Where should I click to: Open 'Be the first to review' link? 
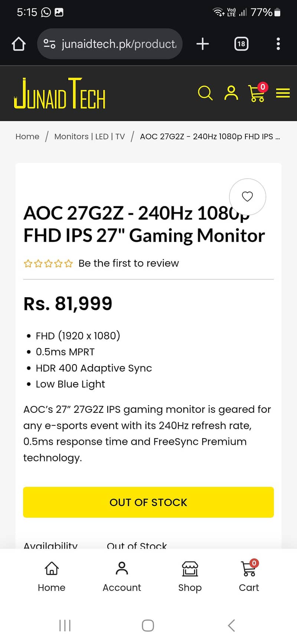[x=128, y=263]
